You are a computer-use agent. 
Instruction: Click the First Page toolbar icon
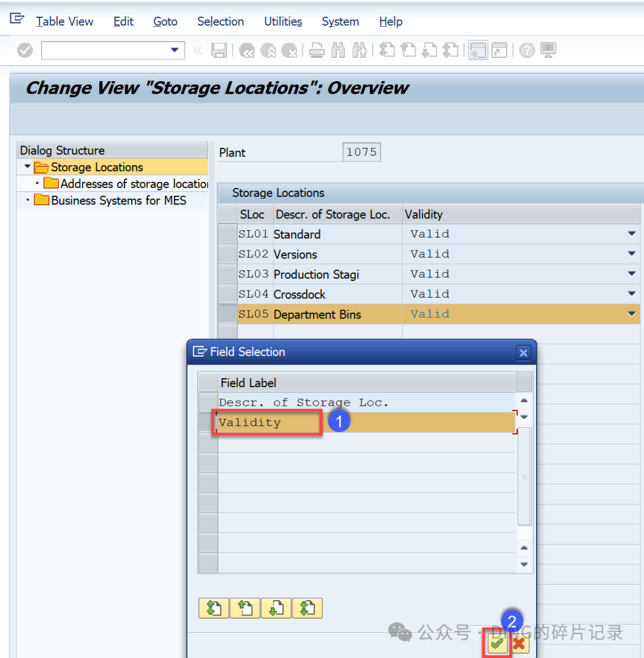tap(387, 50)
